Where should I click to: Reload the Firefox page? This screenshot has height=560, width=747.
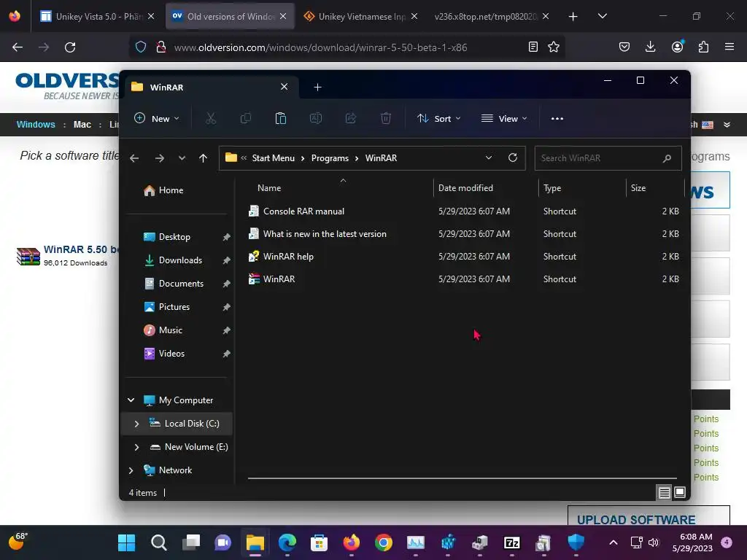coord(70,47)
